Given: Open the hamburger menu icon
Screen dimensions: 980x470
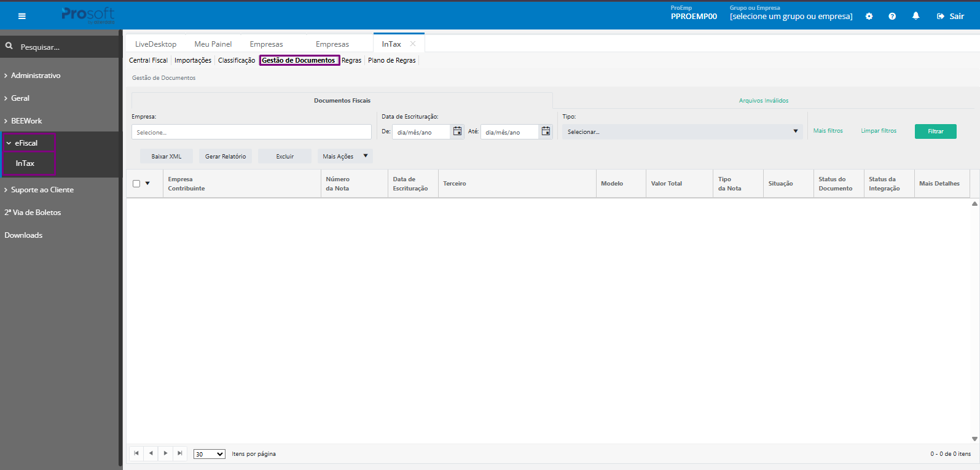Looking at the screenshot, I should [x=22, y=16].
